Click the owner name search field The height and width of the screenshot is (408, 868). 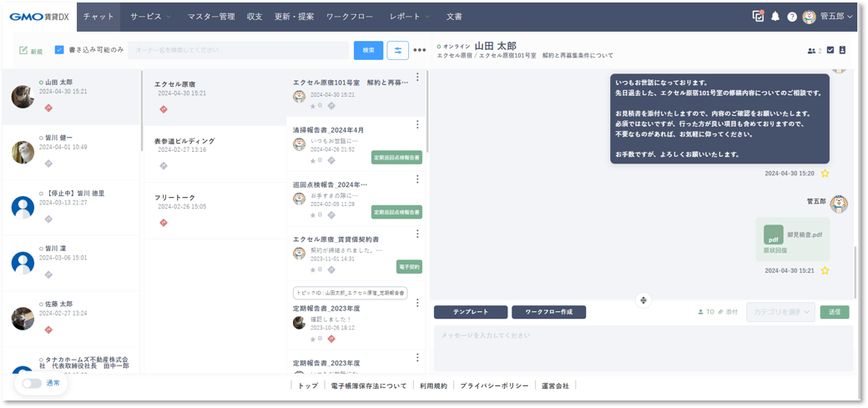(239, 50)
